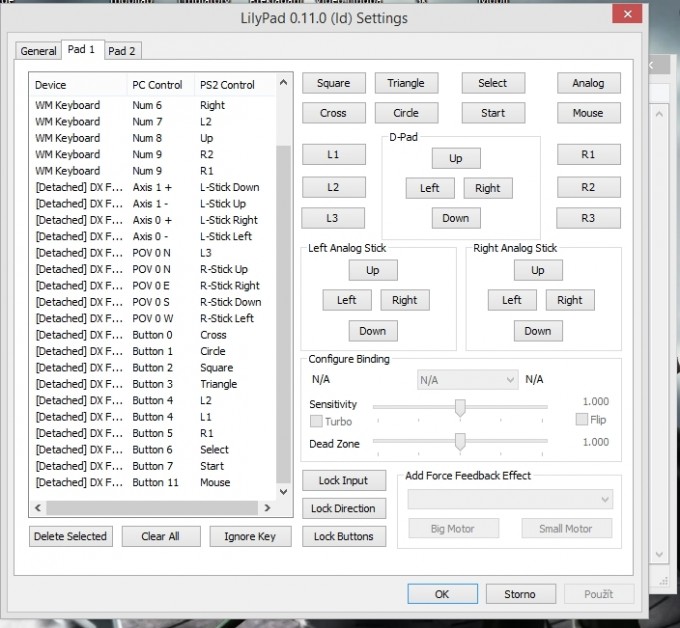The width and height of the screenshot is (680, 628).
Task: Adjust the Dead Zone slider handle
Action: [x=460, y=442]
